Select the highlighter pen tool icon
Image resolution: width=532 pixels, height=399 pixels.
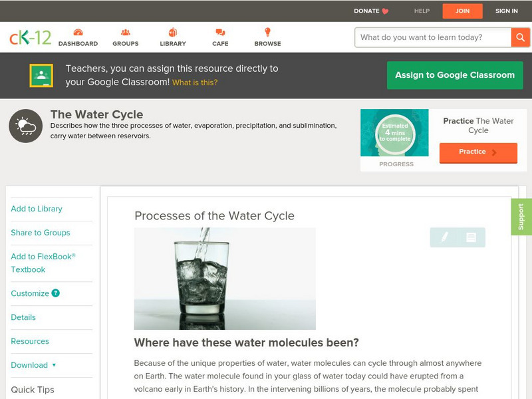tap(444, 237)
